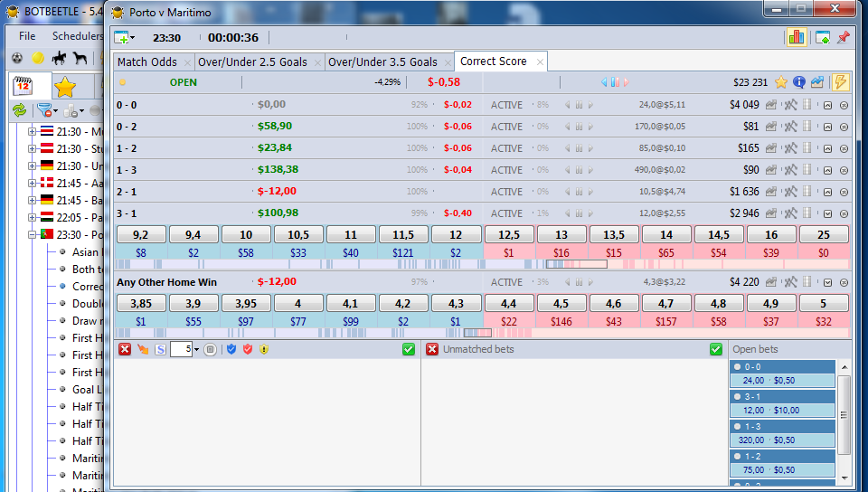
Task: Cancel all bets with red X in bet panel
Action: [125, 349]
